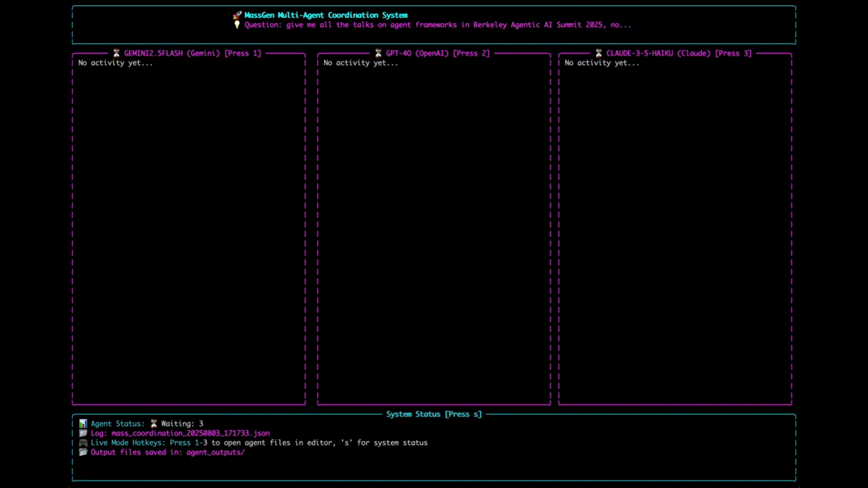868x488 pixels.
Task: Click the GEMINI2.5FLASH (Gemini) panel title
Action: pos(172,53)
